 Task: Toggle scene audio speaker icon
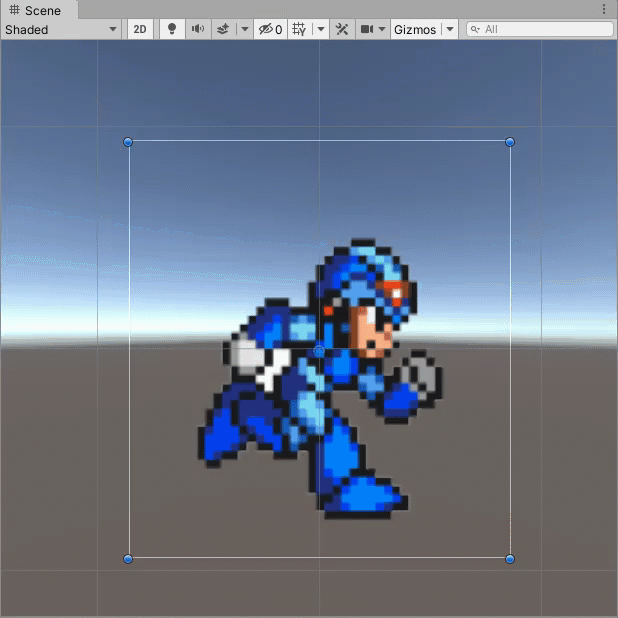click(198, 30)
